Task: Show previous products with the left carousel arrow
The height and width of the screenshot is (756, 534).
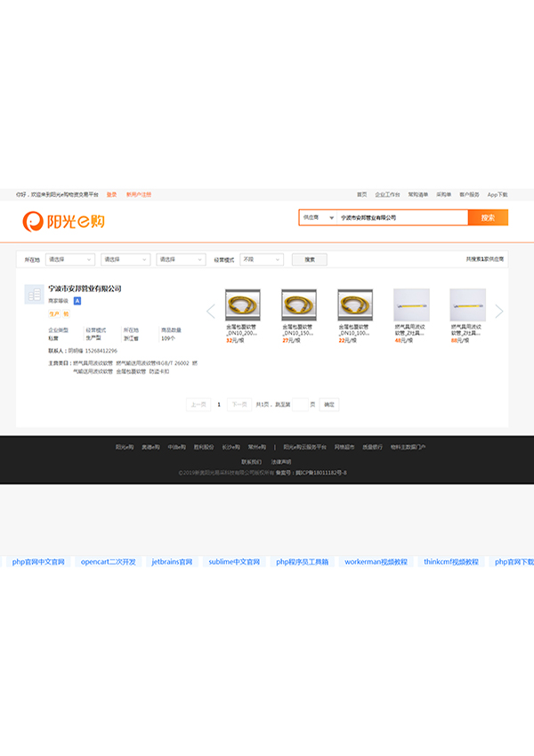Action: pyautogui.click(x=211, y=312)
